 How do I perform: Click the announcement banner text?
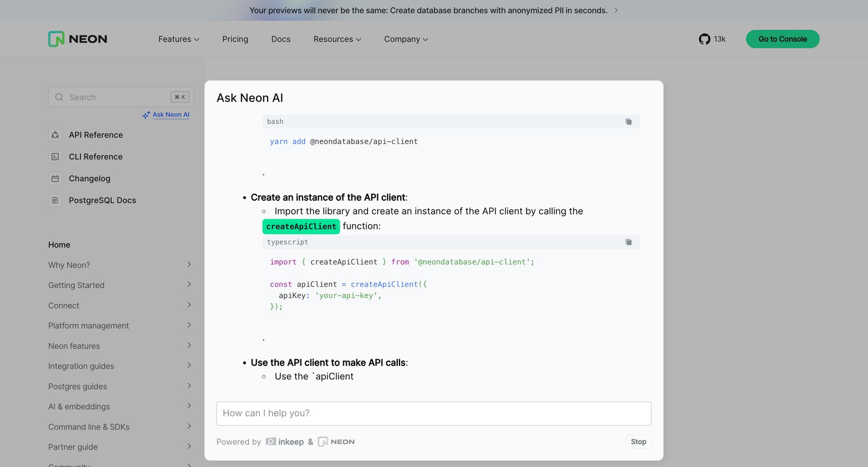tap(428, 10)
